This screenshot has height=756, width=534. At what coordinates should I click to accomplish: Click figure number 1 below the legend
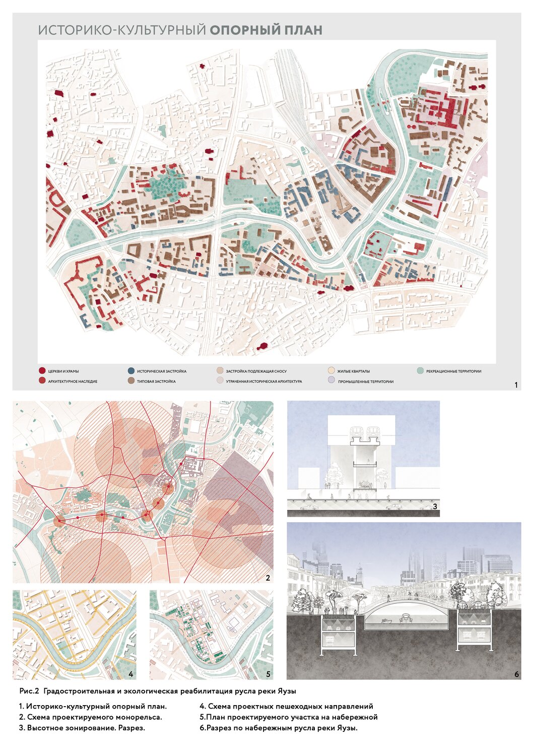click(x=516, y=385)
